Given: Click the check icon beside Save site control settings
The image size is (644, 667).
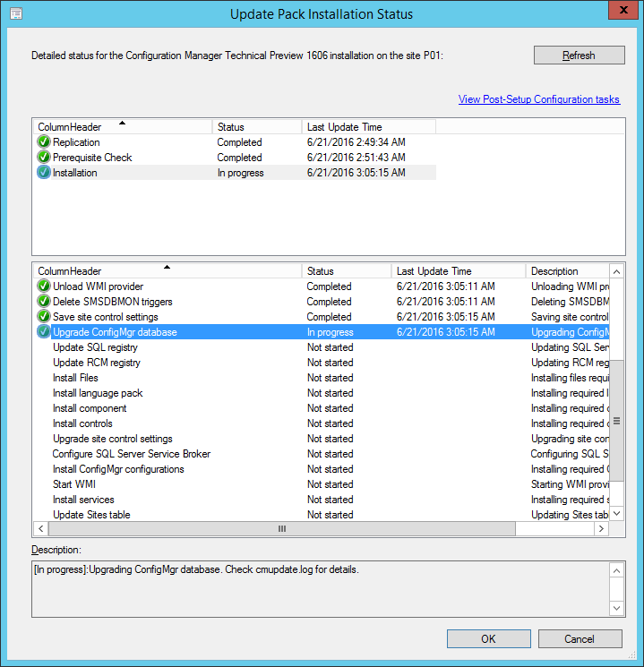Looking at the screenshot, I should click(x=43, y=316).
